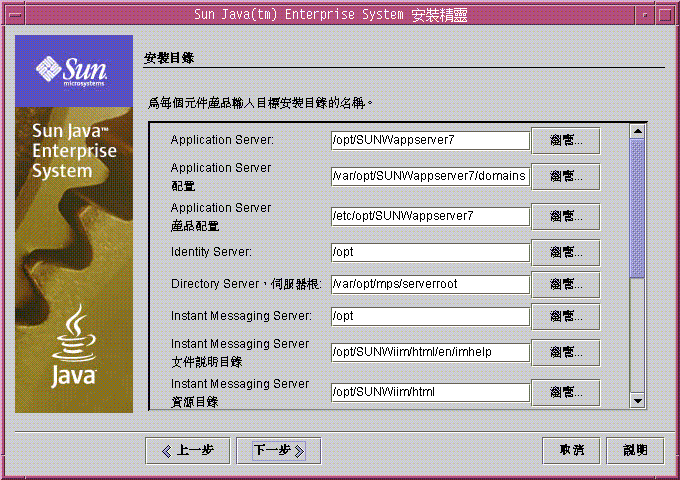Click the Sun Microsystems logo
The height and width of the screenshot is (480, 680).
pyautogui.click(x=72, y=72)
